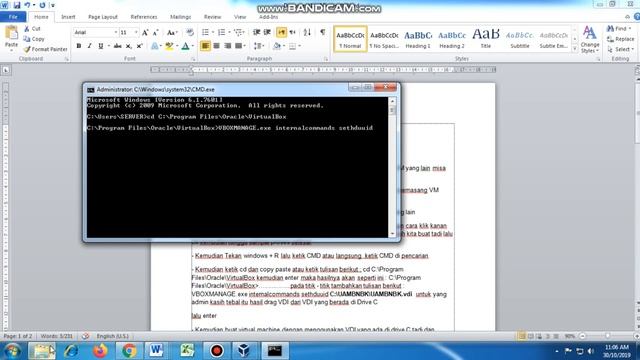Screen dimensions: 640x360
Task: Click Increase Indent icon
Action: [x=267, y=32]
